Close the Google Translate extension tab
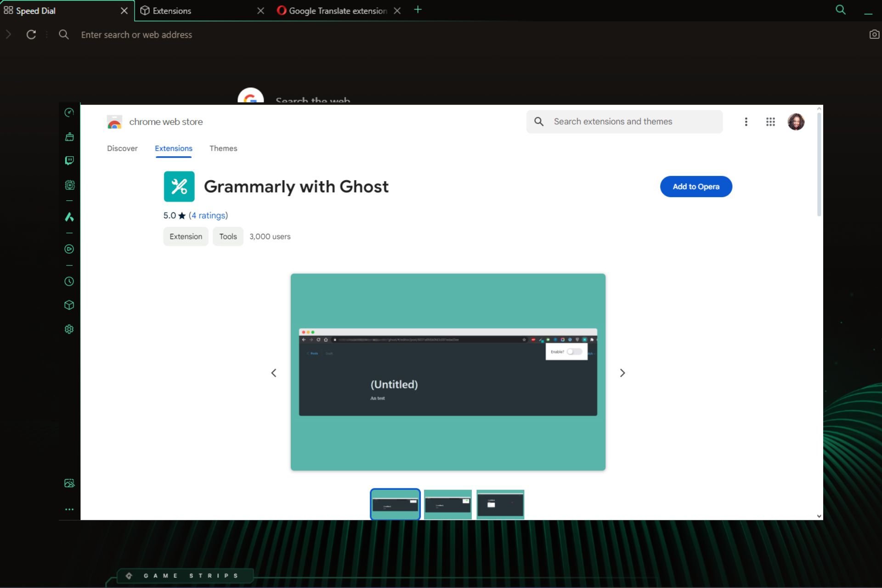882x588 pixels. coord(397,11)
